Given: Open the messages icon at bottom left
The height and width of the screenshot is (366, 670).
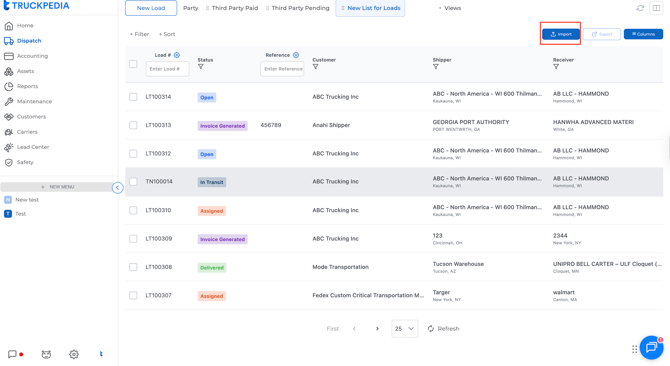Looking at the screenshot, I should [12, 354].
